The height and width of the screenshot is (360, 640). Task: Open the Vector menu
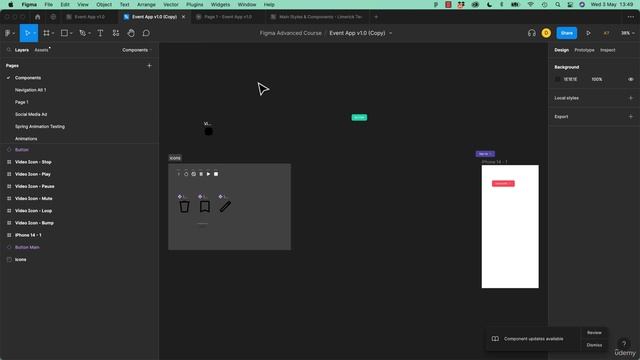(x=171, y=4)
